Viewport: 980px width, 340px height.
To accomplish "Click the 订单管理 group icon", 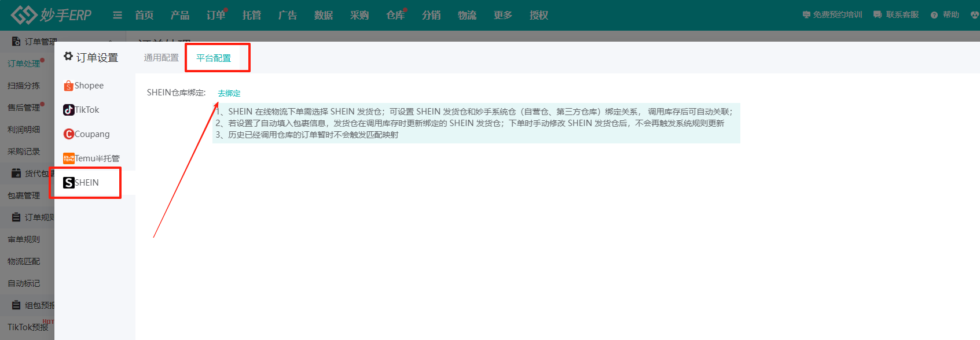I will (16, 42).
